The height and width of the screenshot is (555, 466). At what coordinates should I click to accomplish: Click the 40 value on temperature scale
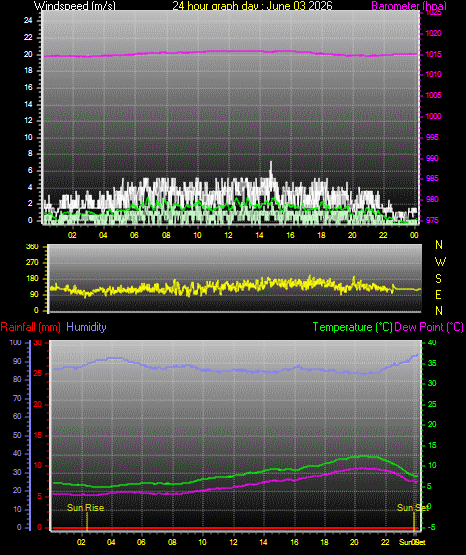pyautogui.click(x=432, y=342)
